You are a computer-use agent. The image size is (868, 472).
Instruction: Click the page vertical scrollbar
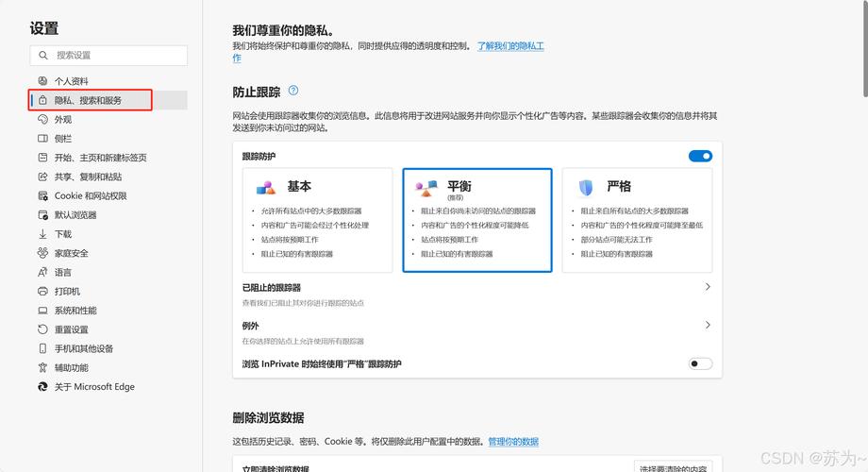863,57
